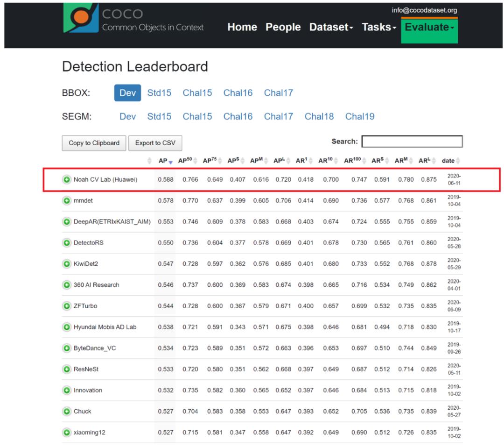Click plus icon beside ResNeSt
The width and height of the screenshot is (504, 447).
pos(67,369)
